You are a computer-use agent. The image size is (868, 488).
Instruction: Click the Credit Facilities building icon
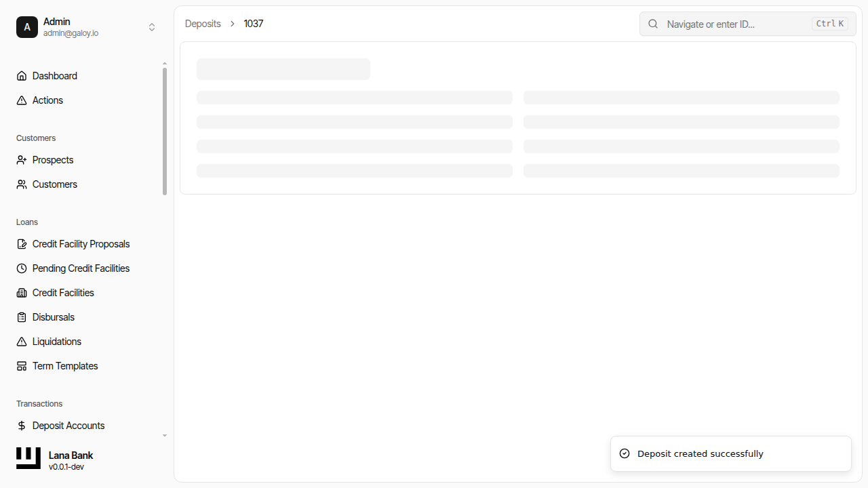[22, 293]
